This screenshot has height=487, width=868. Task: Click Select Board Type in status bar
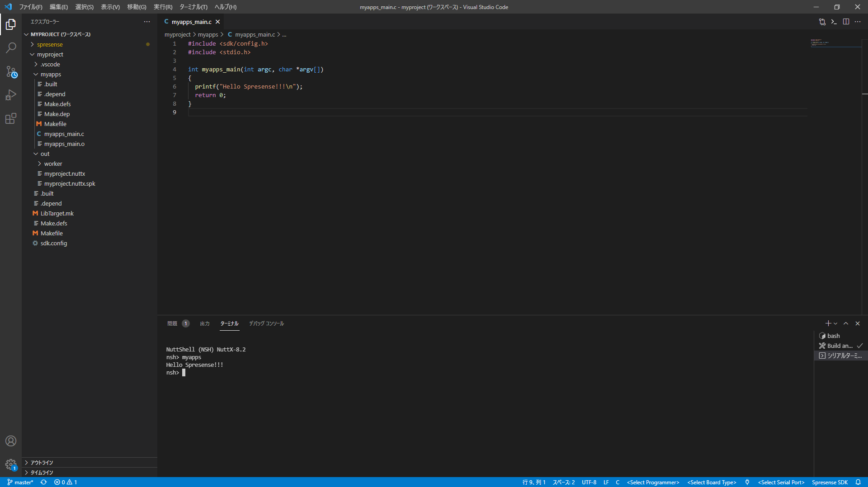tap(712, 482)
